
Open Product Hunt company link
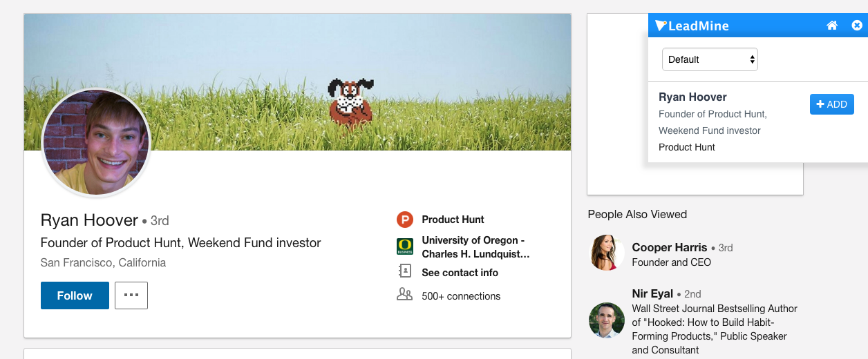click(453, 220)
